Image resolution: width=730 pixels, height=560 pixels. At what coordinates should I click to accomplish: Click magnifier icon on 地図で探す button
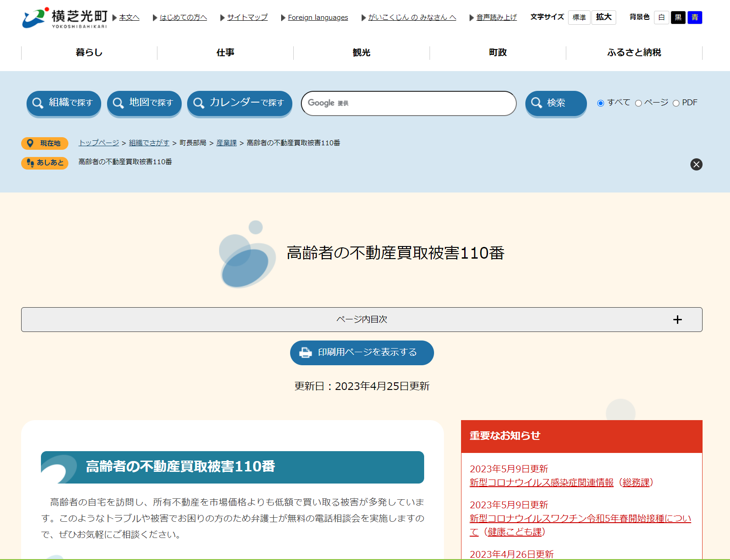point(118,103)
